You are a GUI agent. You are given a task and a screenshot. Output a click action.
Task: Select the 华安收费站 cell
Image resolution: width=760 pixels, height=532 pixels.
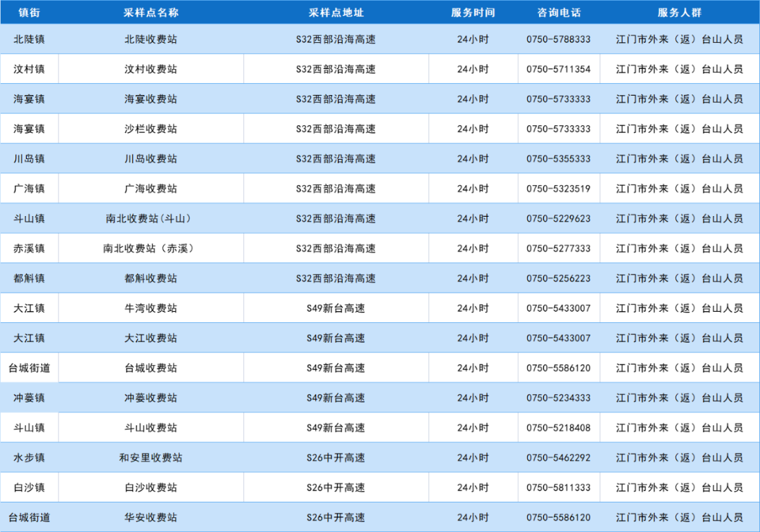[151, 518]
